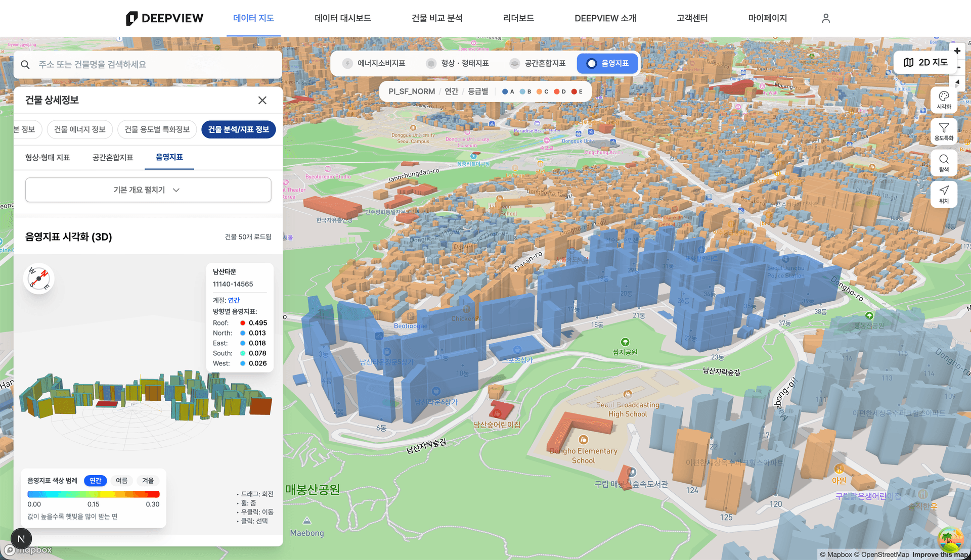Click the map zoom-in plus icon
This screenshot has width=971, height=560.
[957, 51]
